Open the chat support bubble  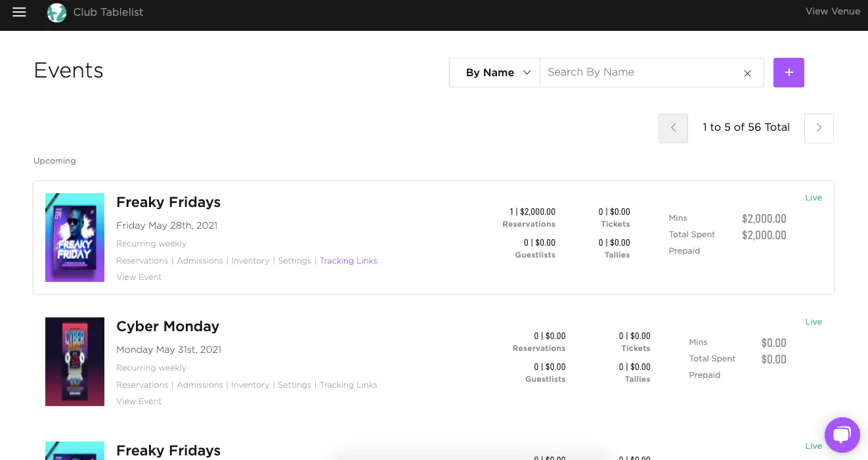tap(842, 435)
